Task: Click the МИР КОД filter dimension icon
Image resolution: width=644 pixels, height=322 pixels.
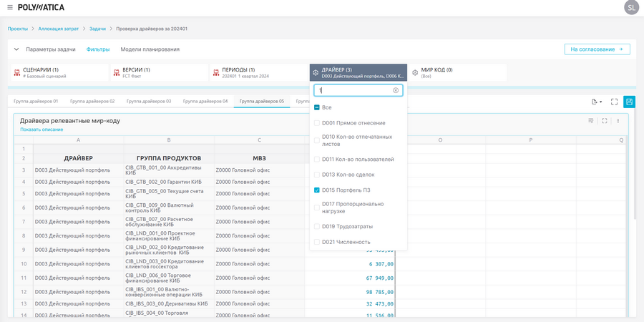Action: coord(415,73)
